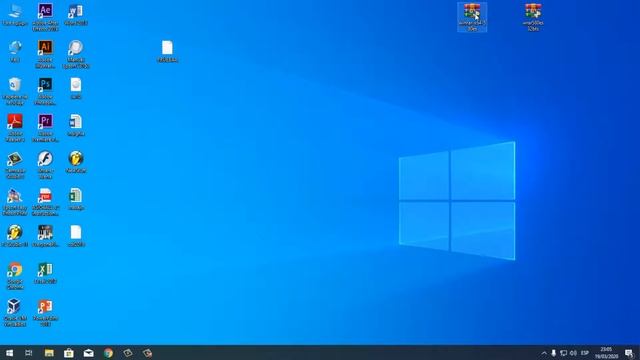
Task: Select the Recycle Bin icon
Action: click(15, 91)
